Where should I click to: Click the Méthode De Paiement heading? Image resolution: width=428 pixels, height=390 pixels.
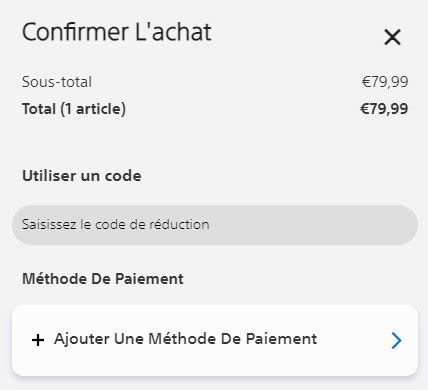103,279
